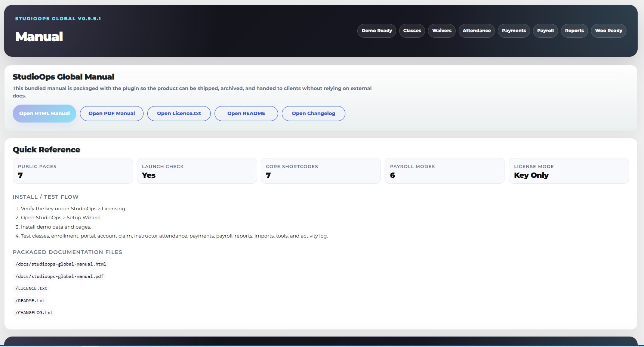Click step 'Open StudioOps > Setup Wizard'
Screen dimensions: 644x347
click(61, 218)
